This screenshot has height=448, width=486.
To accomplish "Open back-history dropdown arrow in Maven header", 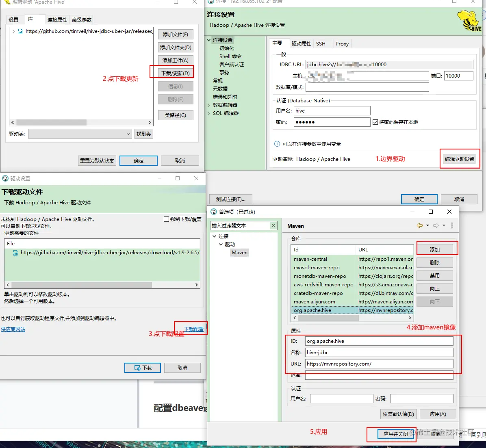I will [x=428, y=225].
